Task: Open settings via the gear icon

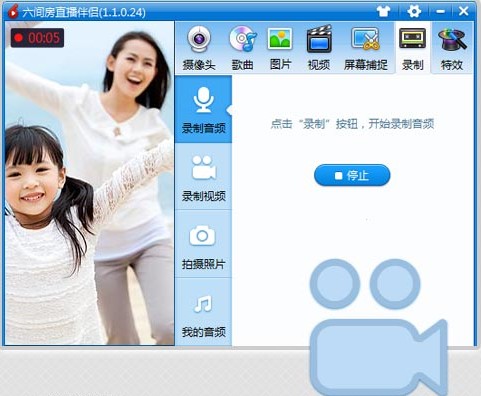Action: pyautogui.click(x=414, y=12)
